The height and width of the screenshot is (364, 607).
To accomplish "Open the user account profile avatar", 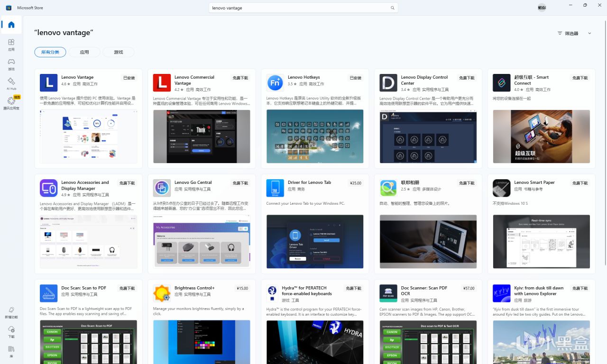I will click(x=542, y=8).
